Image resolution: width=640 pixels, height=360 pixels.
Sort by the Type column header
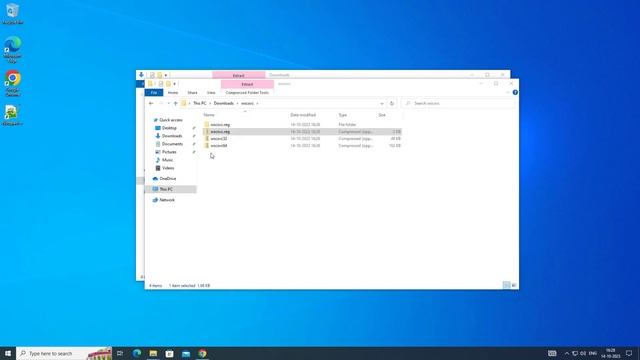coord(342,115)
